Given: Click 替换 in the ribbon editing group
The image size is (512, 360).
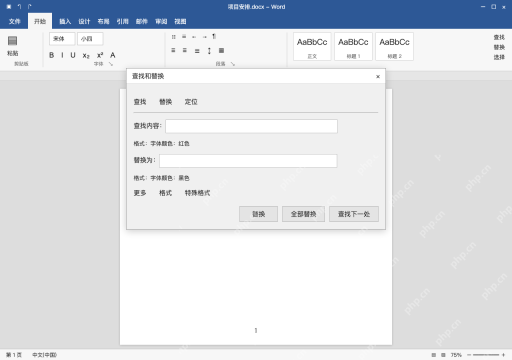Looking at the screenshot, I should [x=499, y=47].
